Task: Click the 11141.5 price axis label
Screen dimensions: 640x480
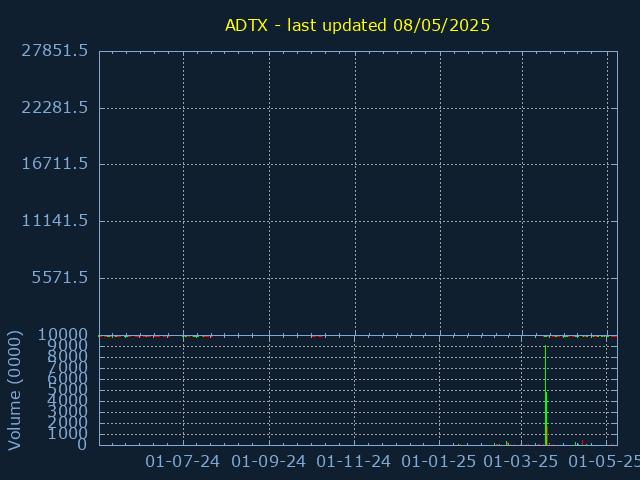Action: [55, 221]
